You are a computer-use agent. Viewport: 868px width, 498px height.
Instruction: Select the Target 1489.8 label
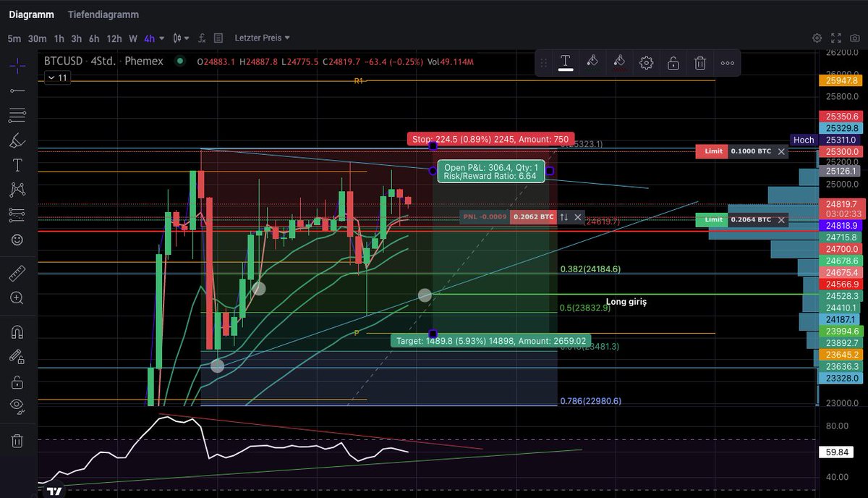pyautogui.click(x=490, y=340)
